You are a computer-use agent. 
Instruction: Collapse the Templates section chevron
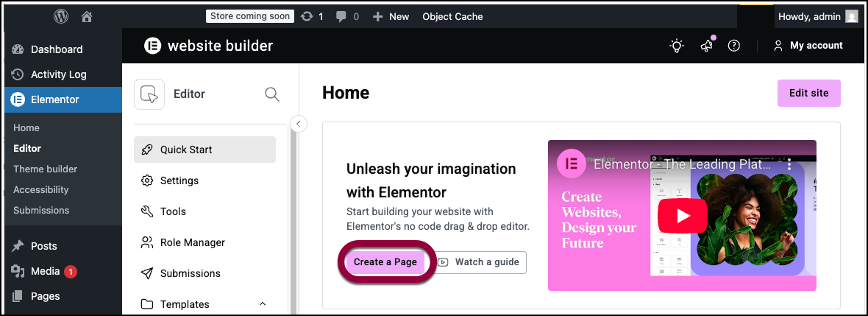[x=263, y=304]
